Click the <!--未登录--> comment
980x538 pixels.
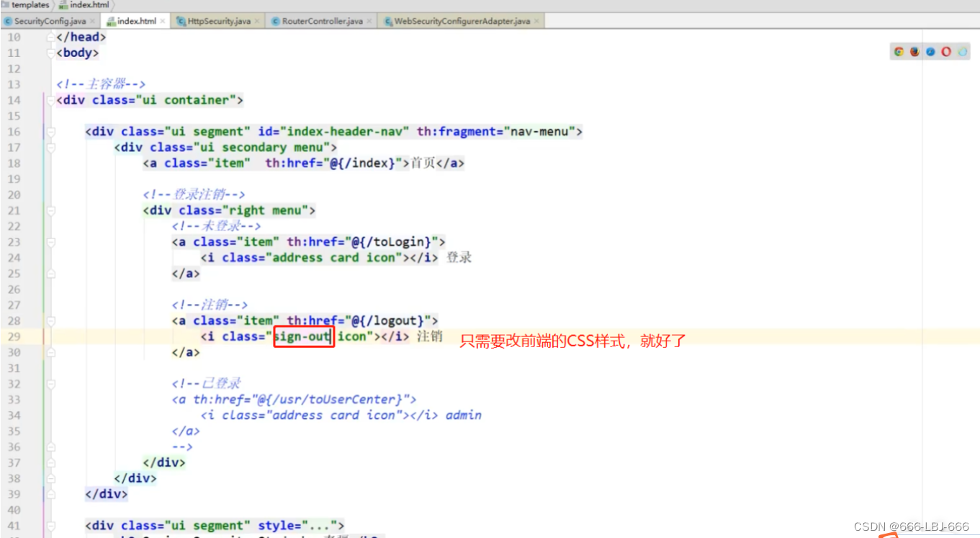(x=217, y=226)
